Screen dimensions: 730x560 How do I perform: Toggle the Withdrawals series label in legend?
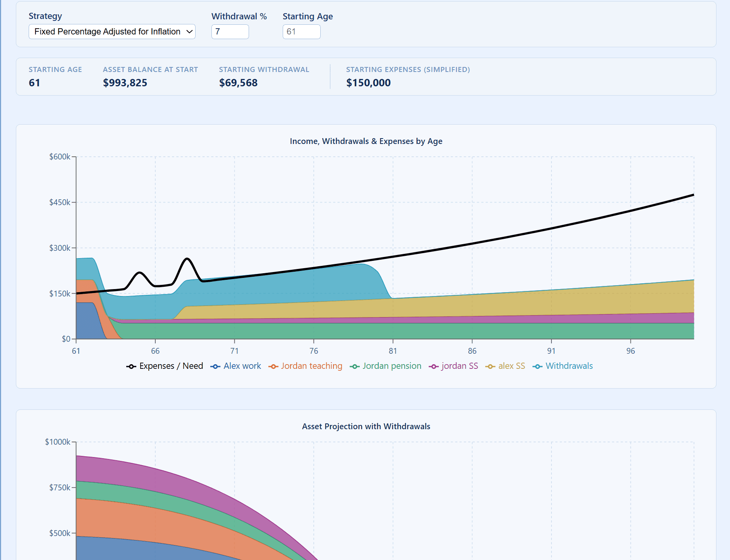[569, 366]
